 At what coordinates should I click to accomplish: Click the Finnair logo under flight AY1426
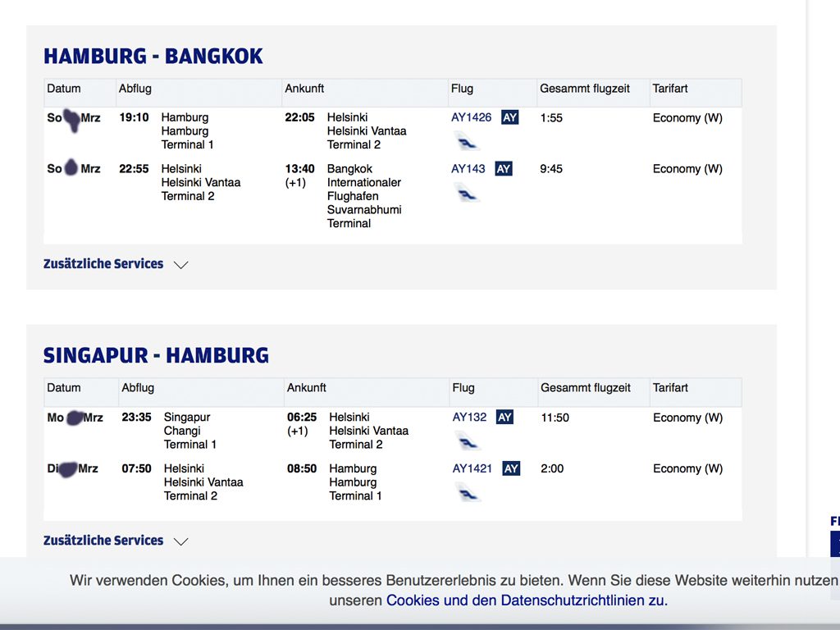467,142
